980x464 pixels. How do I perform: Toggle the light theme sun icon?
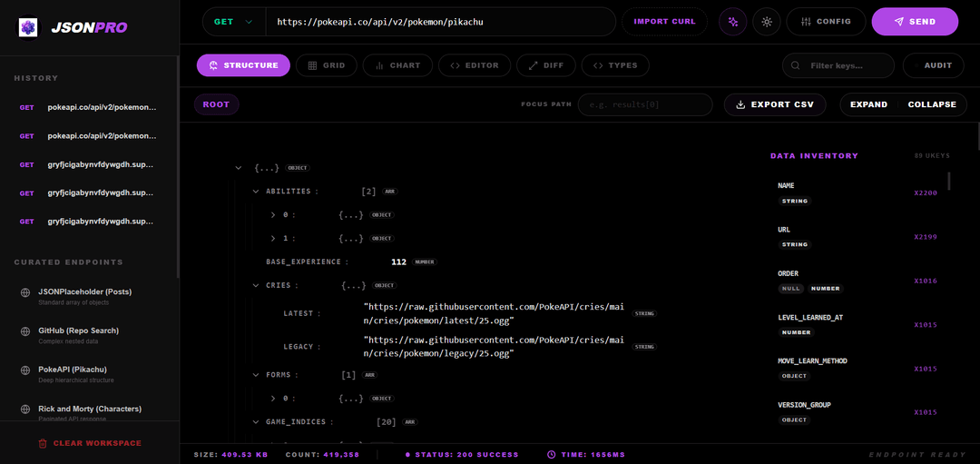coord(766,21)
